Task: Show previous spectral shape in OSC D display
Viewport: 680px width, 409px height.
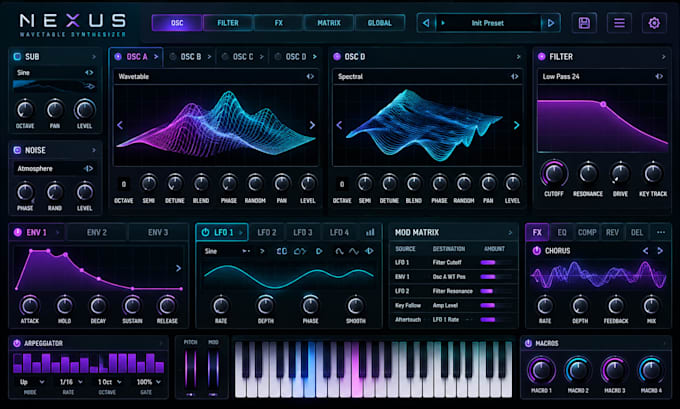Action: [339, 125]
